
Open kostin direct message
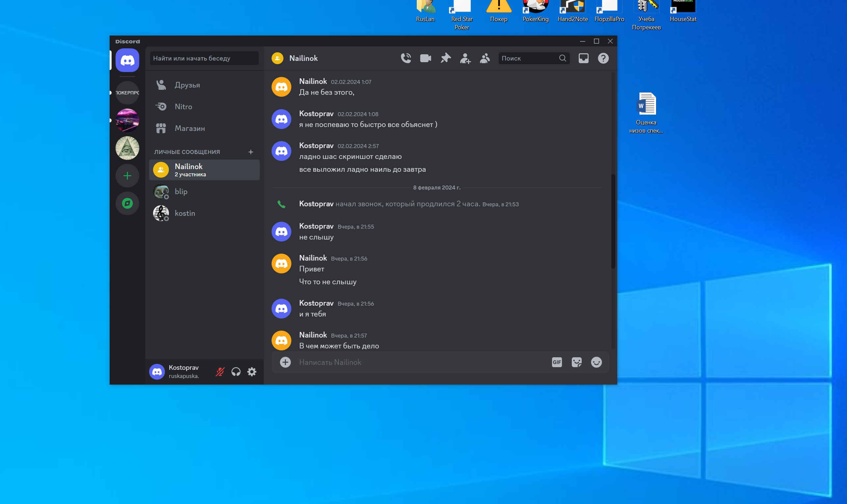click(x=204, y=213)
